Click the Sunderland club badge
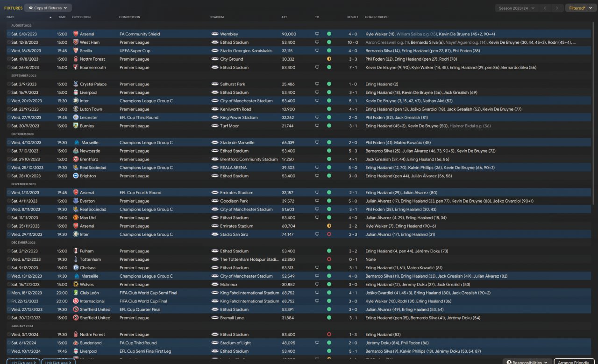598x364 pixels. (x=76, y=343)
